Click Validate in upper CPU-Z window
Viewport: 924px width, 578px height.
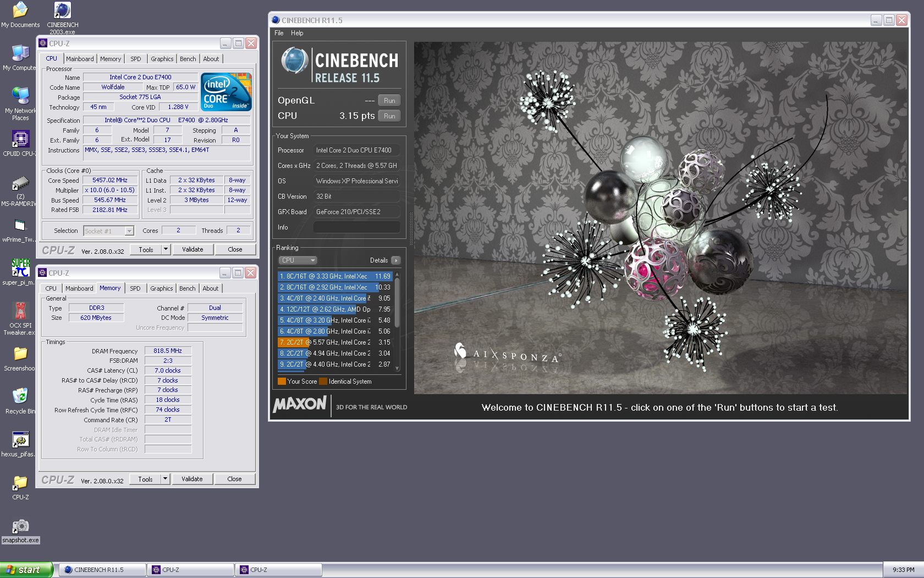pos(193,249)
